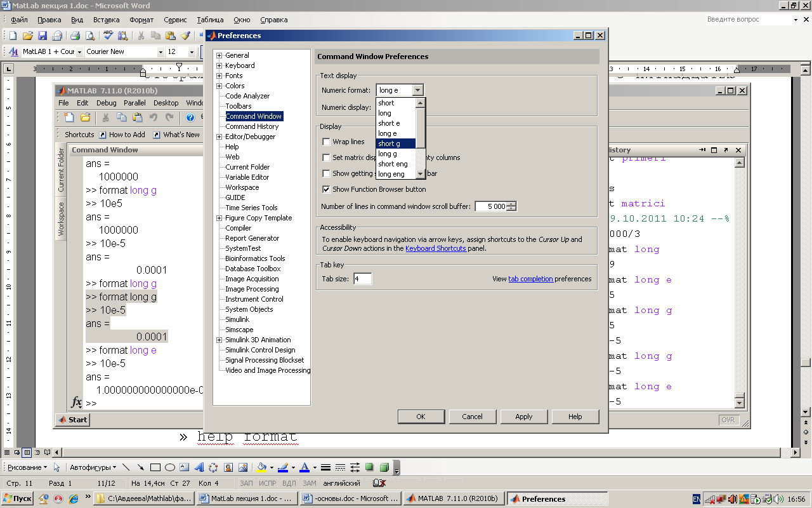Open the Styles and Formatting AA icon
The width and height of the screenshot is (812, 508).
click(13, 51)
